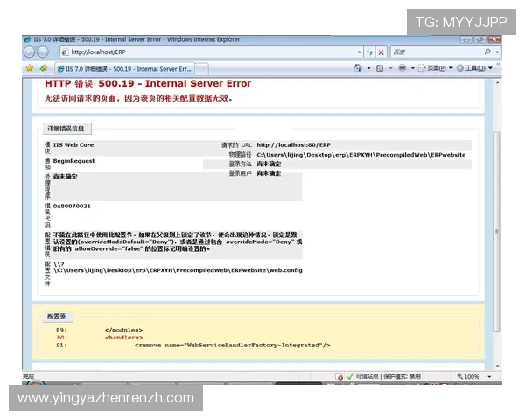Open Favorites Center star icon
The height and width of the screenshot is (420, 525).
pyautogui.click(x=30, y=68)
